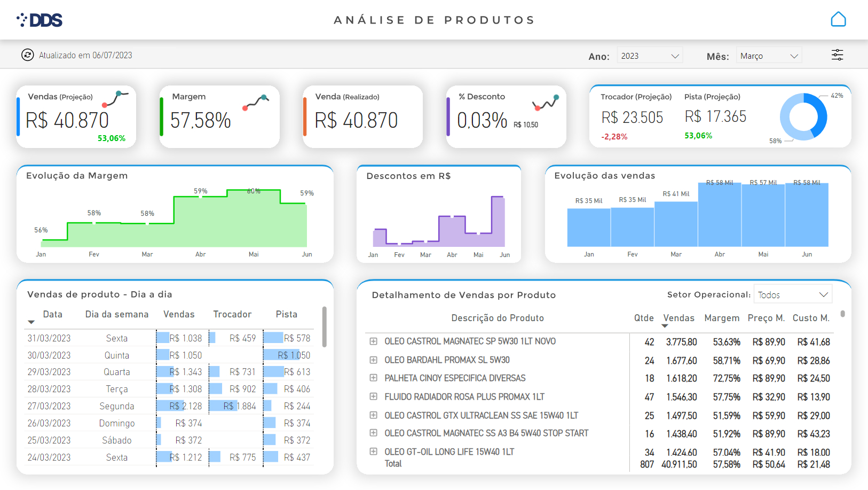Click the % Desconto sparkline icon

(546, 102)
